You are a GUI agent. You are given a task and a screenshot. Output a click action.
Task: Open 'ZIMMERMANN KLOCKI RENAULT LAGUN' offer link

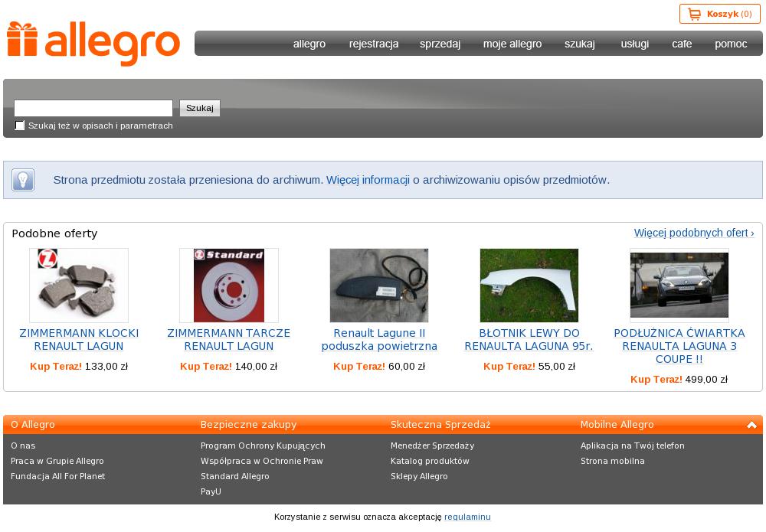coord(79,340)
